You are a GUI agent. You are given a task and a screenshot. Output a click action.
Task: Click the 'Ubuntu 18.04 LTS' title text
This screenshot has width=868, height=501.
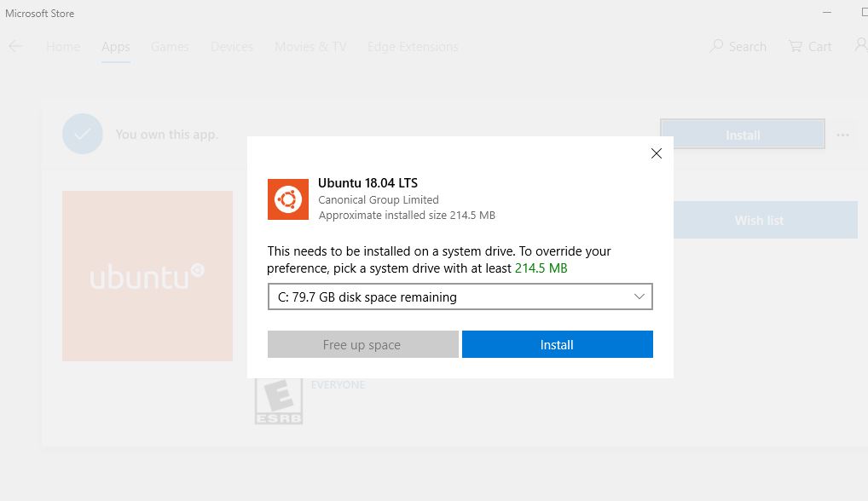(x=367, y=183)
